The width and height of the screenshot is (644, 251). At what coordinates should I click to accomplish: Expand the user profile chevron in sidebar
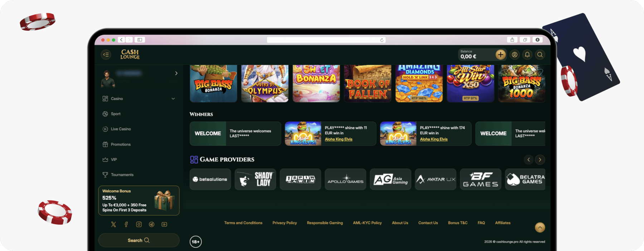pos(176,73)
